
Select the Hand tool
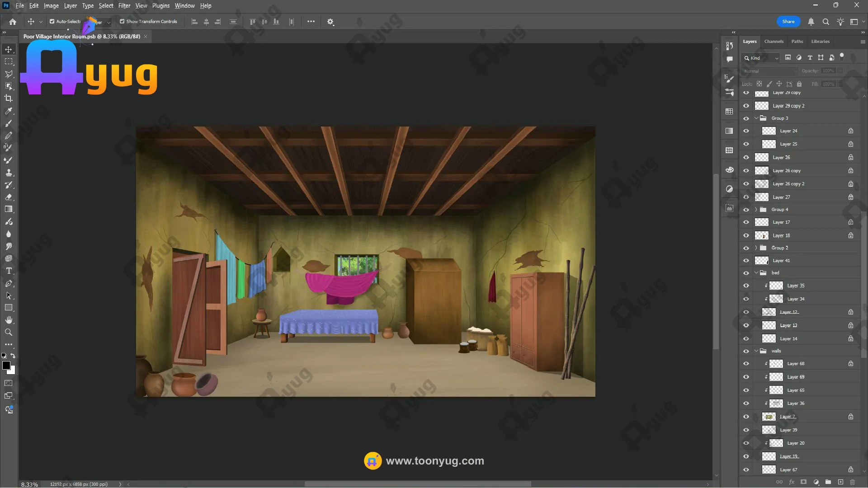tap(9, 320)
